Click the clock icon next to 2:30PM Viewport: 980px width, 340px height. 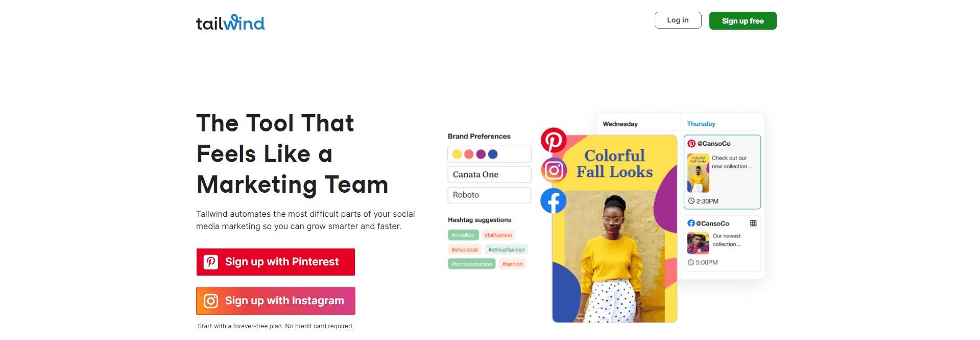tap(691, 201)
